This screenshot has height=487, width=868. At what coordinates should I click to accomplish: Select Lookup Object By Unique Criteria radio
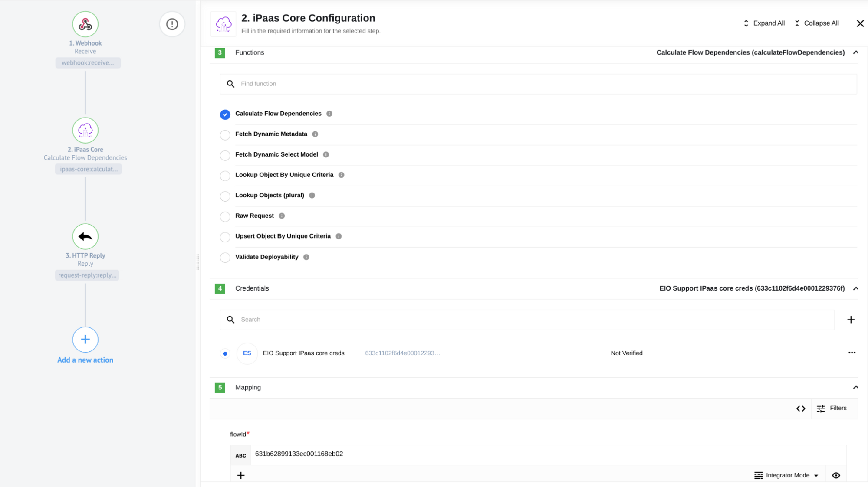tap(225, 176)
